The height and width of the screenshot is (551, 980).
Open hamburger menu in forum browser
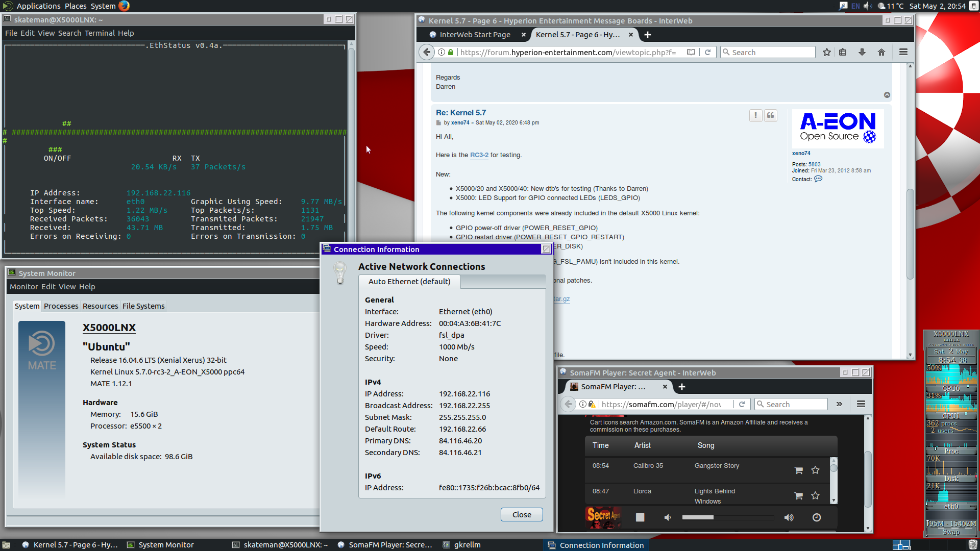[x=903, y=52]
